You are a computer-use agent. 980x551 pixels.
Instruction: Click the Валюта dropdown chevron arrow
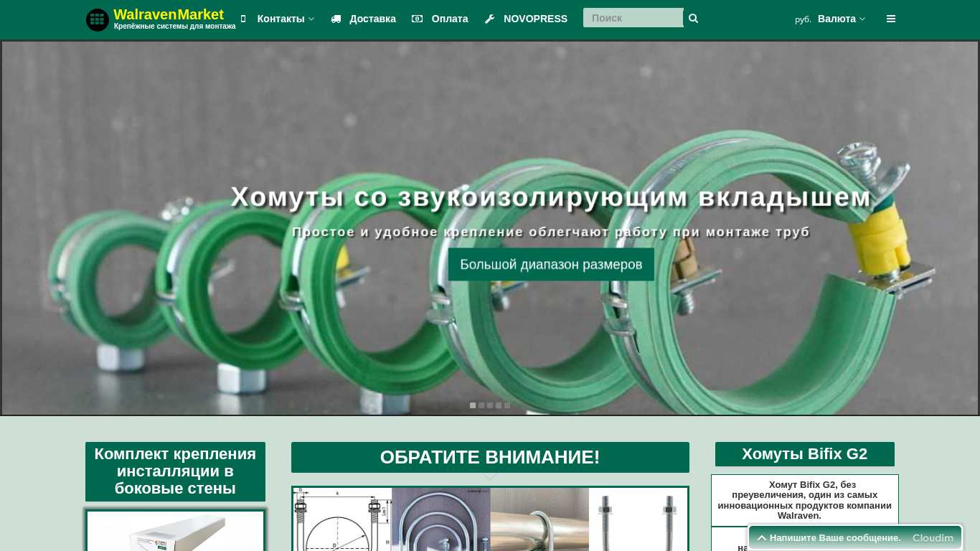(x=862, y=19)
